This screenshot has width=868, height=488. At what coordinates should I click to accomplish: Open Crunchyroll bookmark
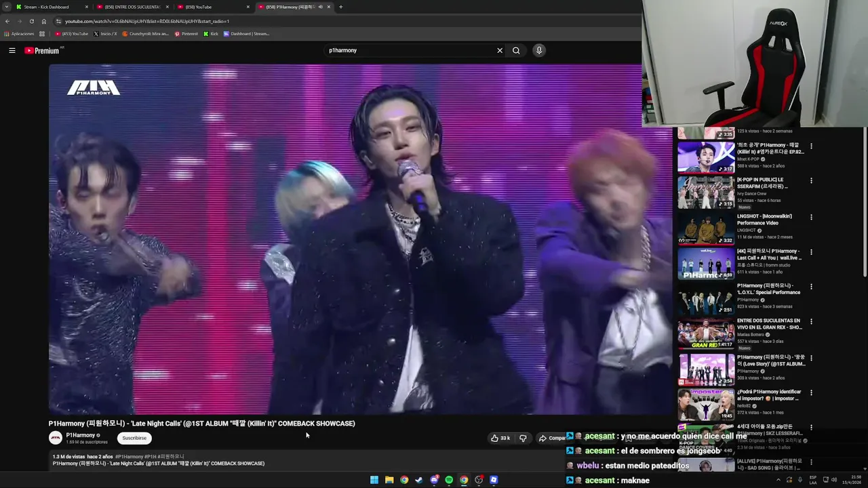(x=145, y=33)
